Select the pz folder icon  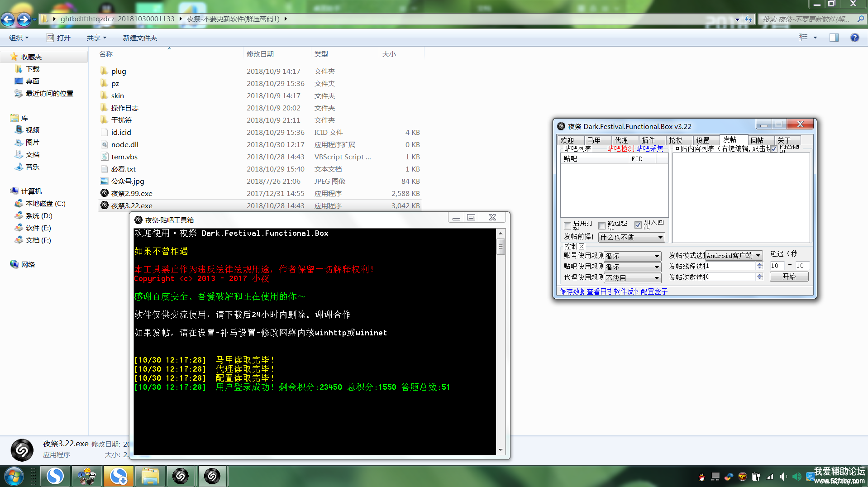104,83
